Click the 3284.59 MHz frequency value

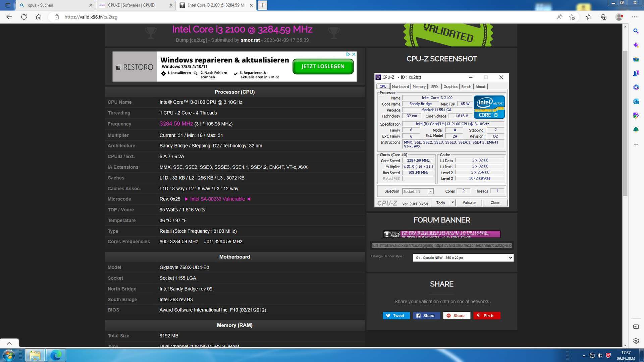pos(176,124)
